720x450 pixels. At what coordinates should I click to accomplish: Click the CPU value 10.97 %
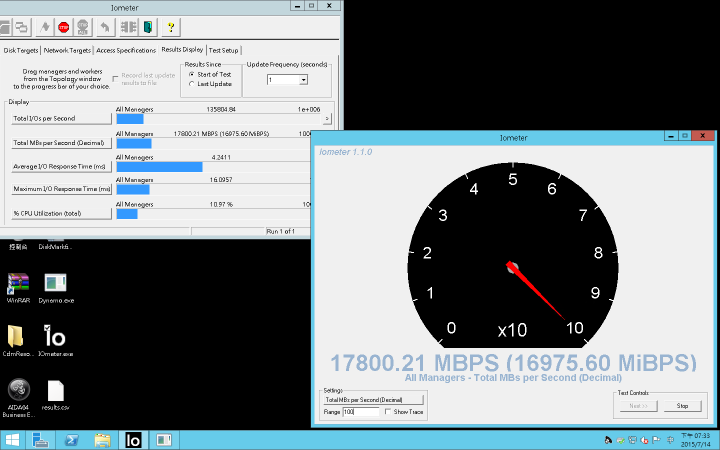pos(221,204)
